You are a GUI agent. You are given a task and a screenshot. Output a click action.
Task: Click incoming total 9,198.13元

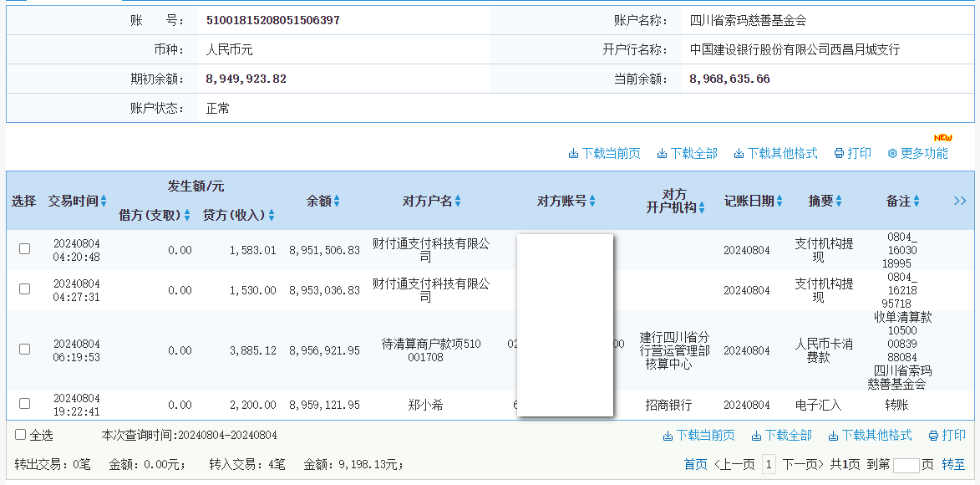point(368,464)
